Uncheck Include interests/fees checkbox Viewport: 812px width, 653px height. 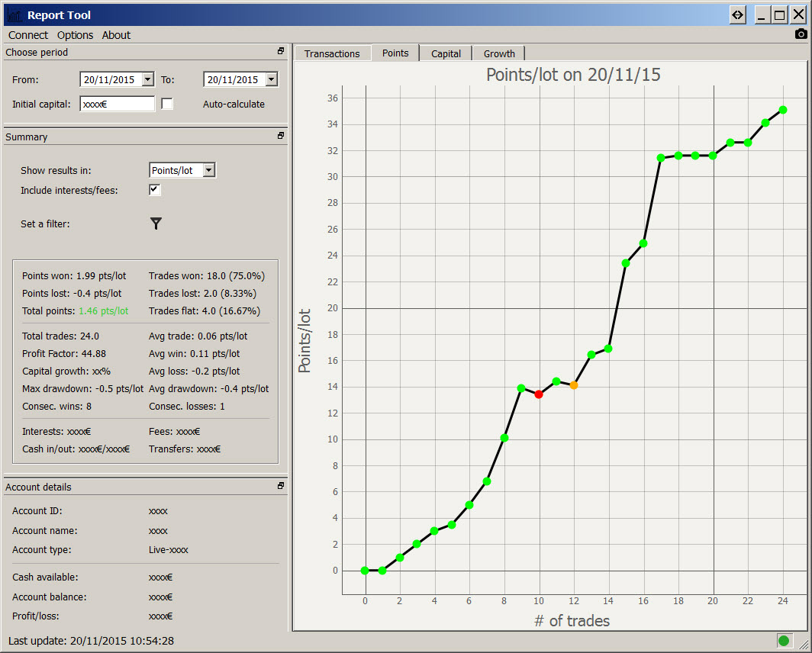[155, 190]
